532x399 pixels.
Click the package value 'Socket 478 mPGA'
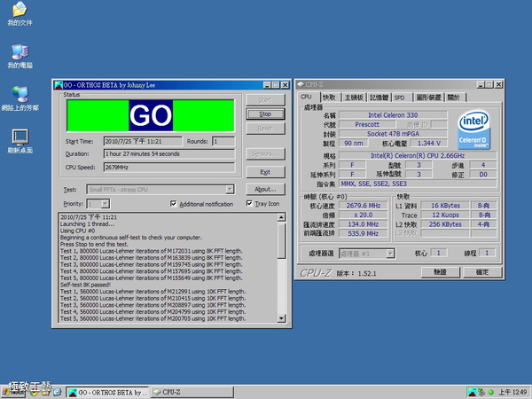(x=393, y=134)
